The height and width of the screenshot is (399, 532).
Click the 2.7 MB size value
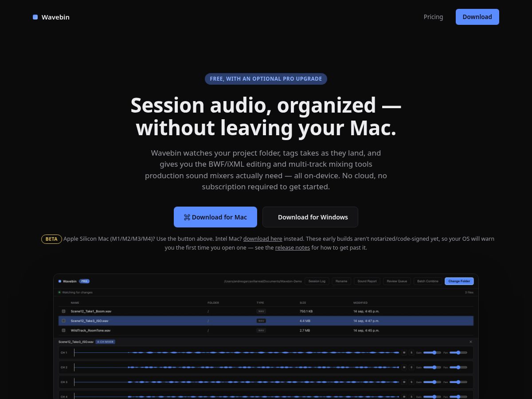click(305, 330)
